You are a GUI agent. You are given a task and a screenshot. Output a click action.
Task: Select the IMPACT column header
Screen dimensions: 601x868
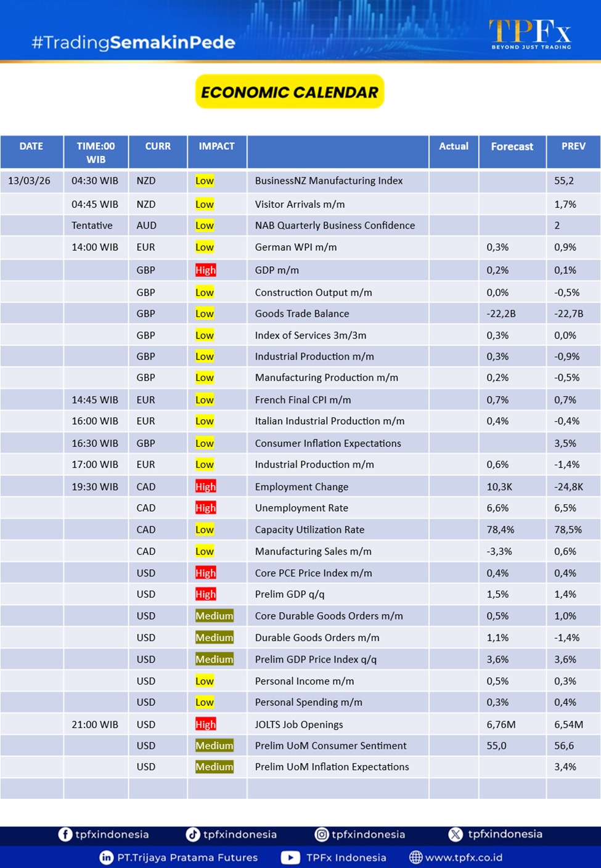(216, 147)
